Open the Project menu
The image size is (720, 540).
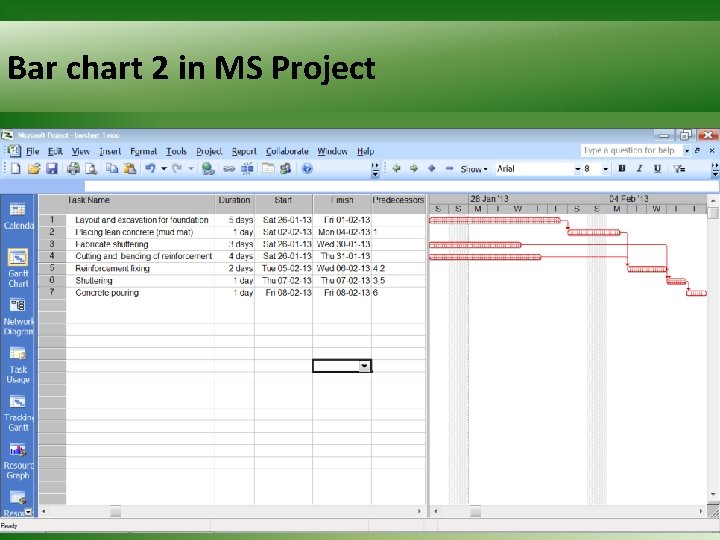209,151
